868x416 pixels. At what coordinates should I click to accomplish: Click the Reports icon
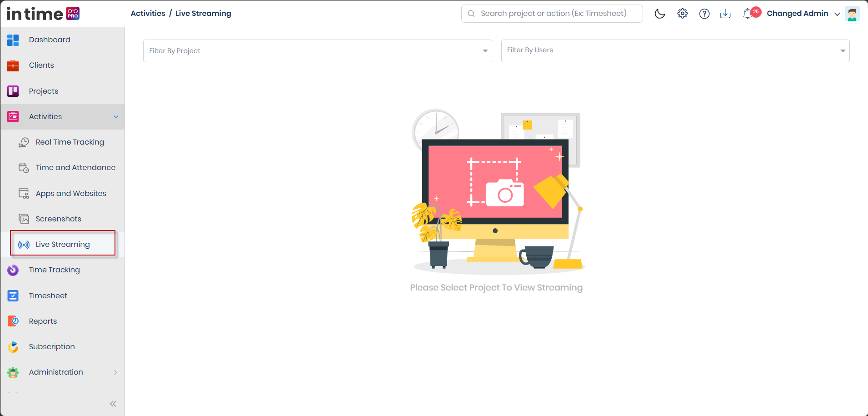[x=13, y=321]
